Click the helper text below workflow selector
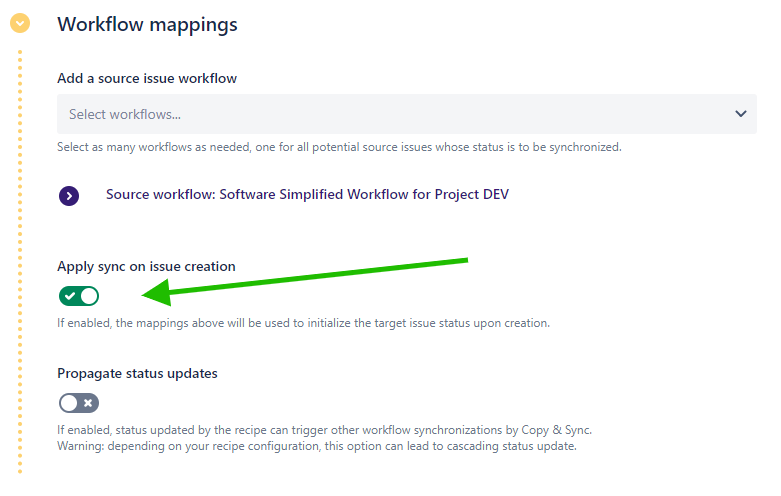 pyautogui.click(x=339, y=147)
